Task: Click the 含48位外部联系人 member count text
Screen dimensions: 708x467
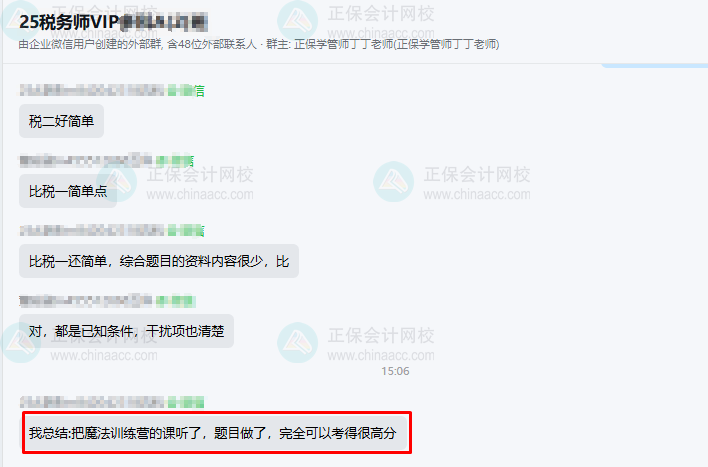Action: pyautogui.click(x=212, y=44)
